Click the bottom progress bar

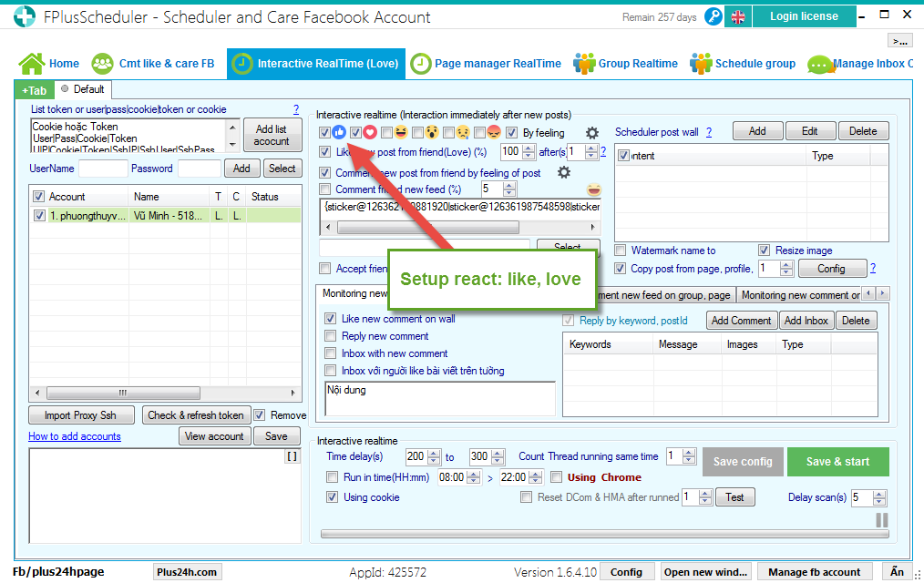coord(604,534)
